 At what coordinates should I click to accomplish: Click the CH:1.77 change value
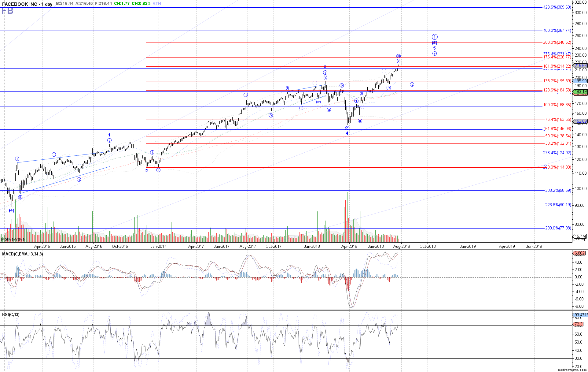click(x=122, y=4)
